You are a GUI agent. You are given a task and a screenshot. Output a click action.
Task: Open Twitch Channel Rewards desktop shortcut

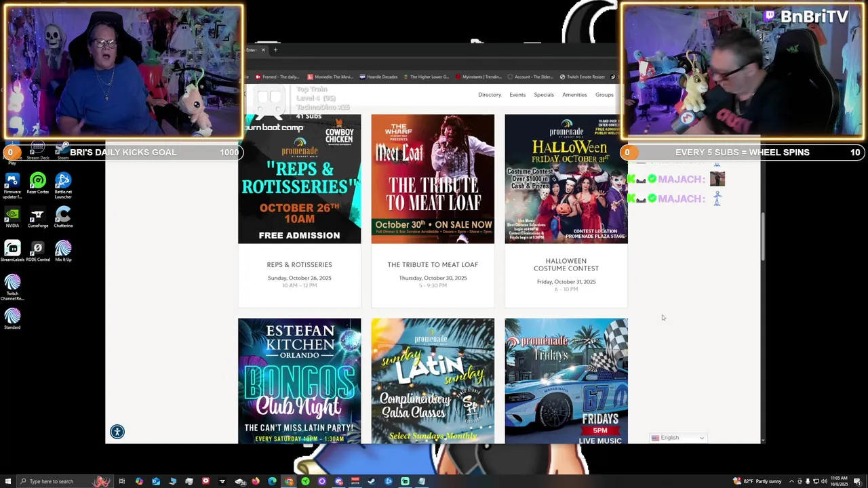coord(12,287)
